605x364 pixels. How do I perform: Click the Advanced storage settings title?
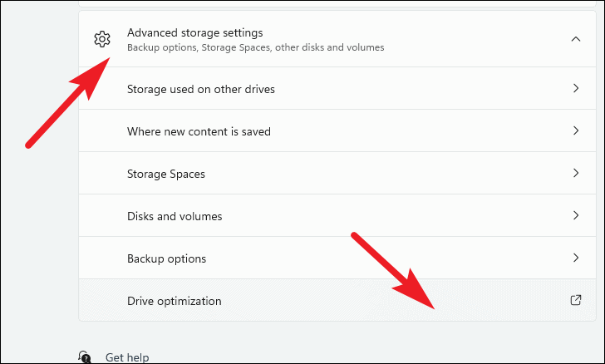tap(194, 32)
